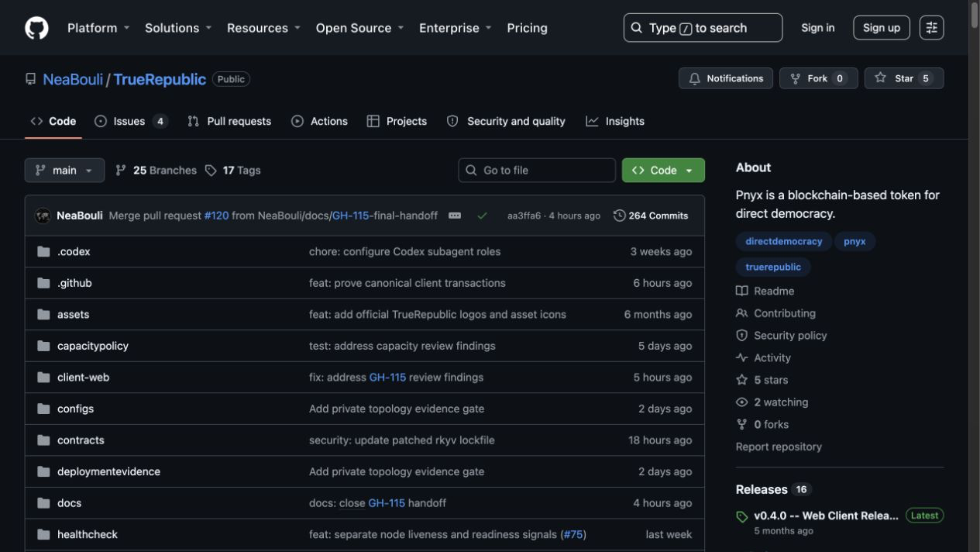Screen dimensions: 980x552
Task: Open commit hash aa3ffa6
Action: [524, 216]
